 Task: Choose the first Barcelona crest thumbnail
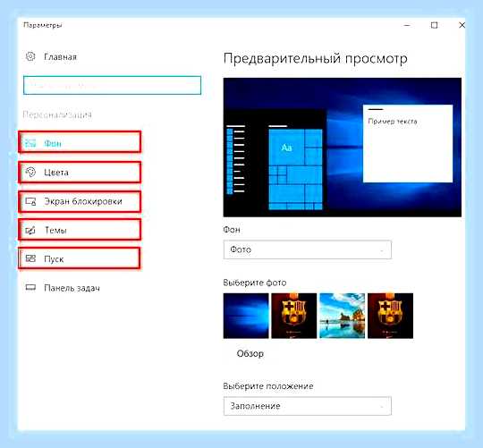pos(294,316)
